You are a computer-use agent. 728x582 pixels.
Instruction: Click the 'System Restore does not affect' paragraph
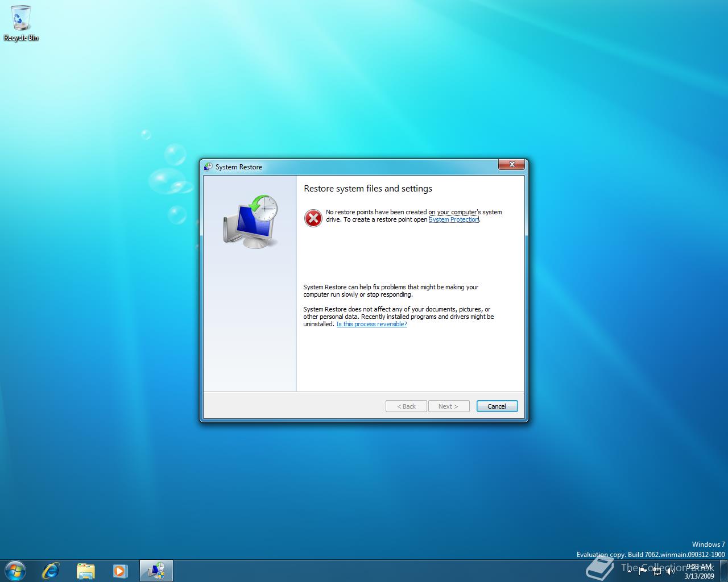(399, 317)
